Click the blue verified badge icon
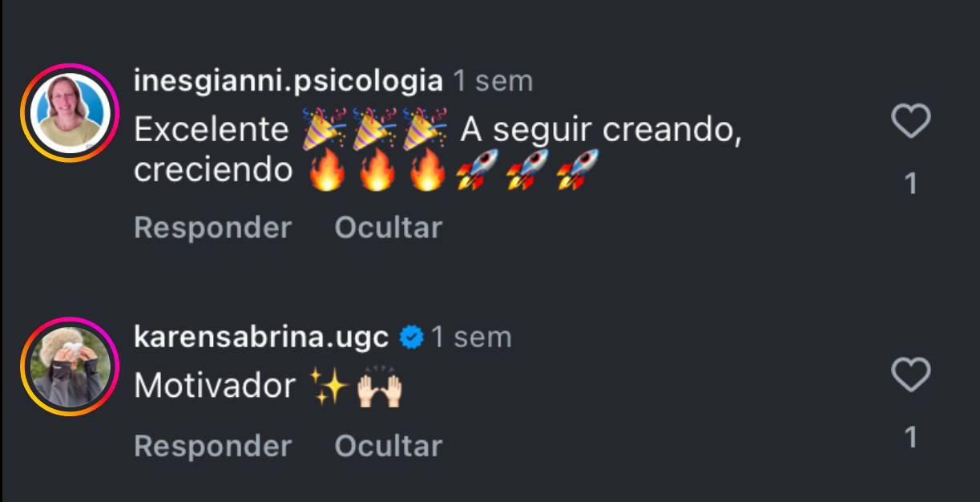The image size is (980, 502). (x=411, y=338)
